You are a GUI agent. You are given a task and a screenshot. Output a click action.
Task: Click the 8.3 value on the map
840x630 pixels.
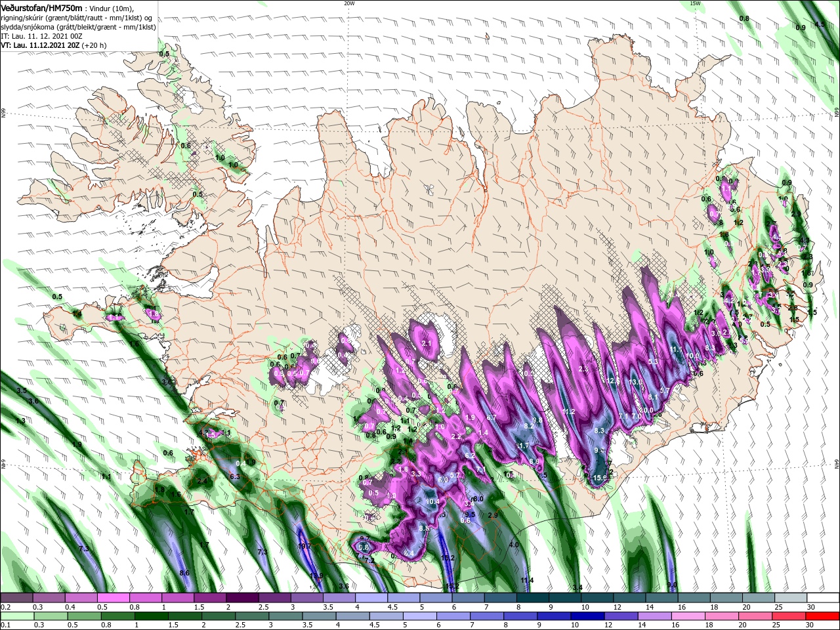[598, 430]
